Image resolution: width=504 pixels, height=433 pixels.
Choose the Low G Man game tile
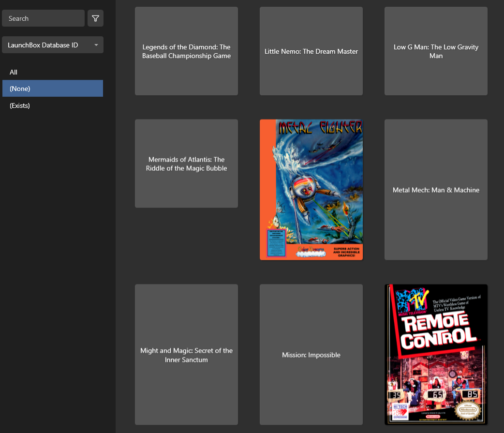point(436,51)
